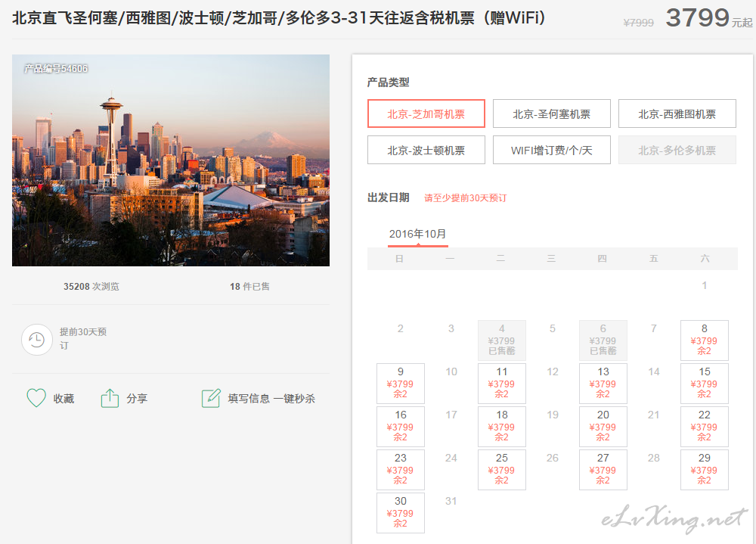Click unavailable date October 1
756x544 pixels.
(705, 285)
